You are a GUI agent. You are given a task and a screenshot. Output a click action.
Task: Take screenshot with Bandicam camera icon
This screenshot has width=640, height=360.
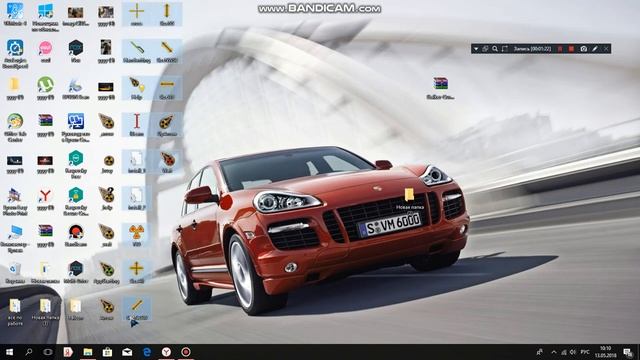pos(584,49)
